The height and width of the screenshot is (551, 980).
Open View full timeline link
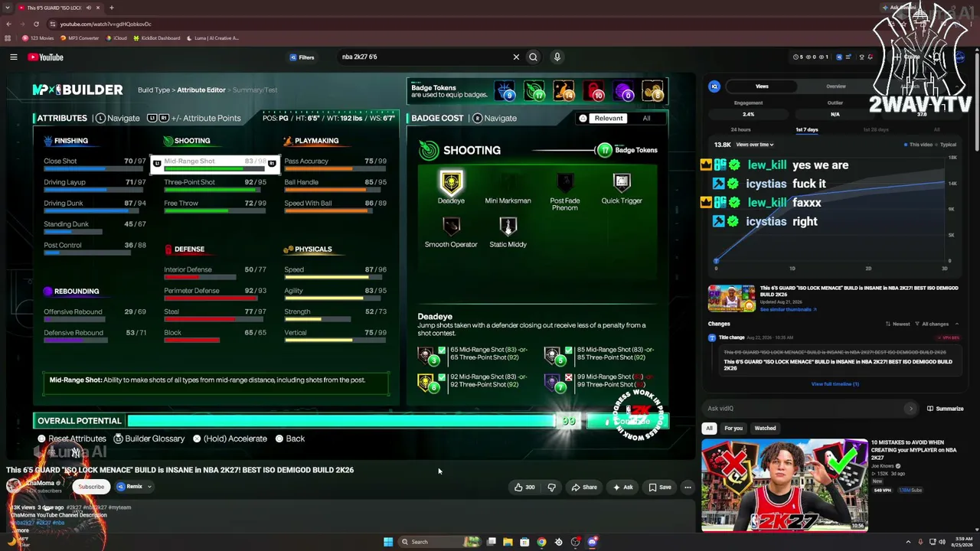tap(835, 384)
